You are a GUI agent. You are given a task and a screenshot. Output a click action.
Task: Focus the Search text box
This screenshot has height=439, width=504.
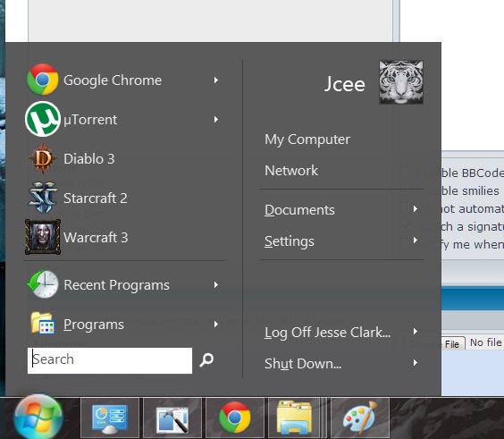point(110,360)
